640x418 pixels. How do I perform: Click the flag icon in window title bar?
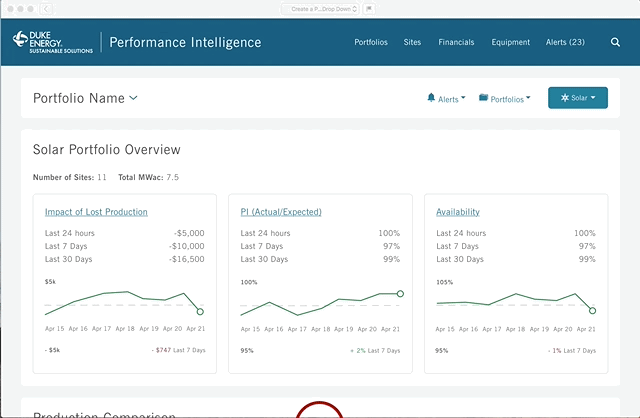pyautogui.click(x=369, y=9)
